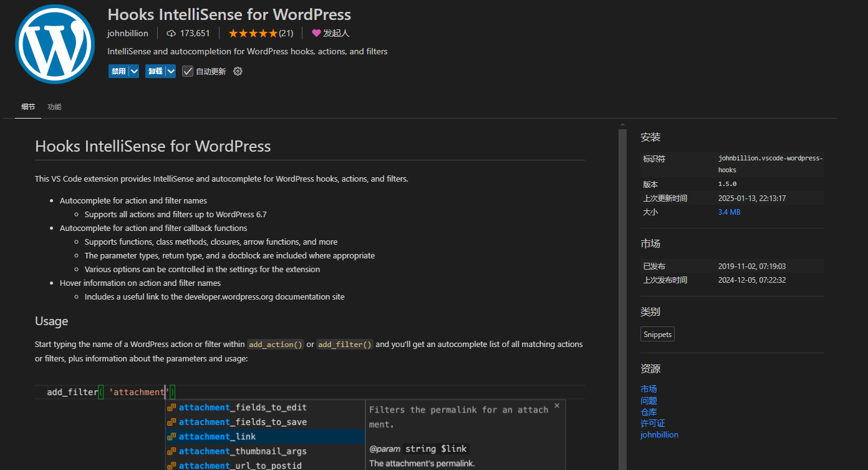This screenshot has height=470, width=868.
Task: Click the readme vertical scrollbar
Action: point(622,300)
